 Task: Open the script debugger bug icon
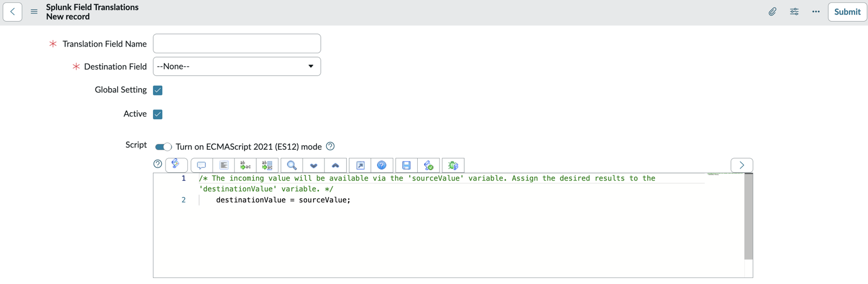(454, 165)
